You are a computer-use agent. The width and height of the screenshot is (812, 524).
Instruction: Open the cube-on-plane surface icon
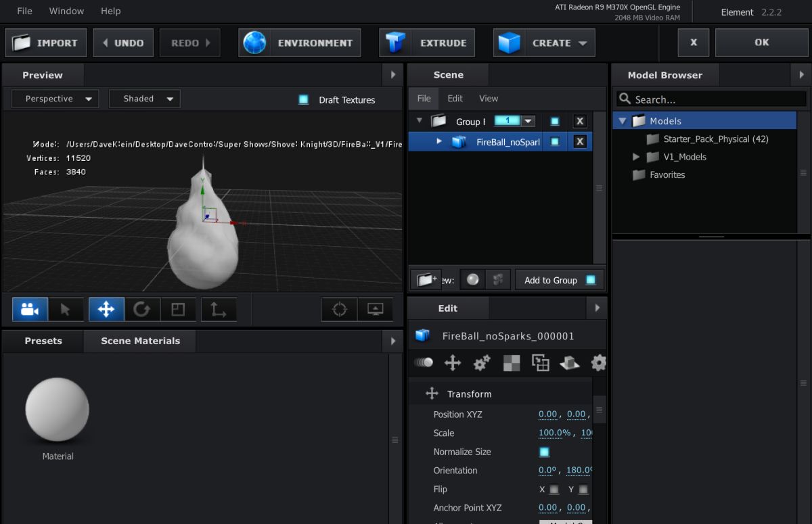pos(570,363)
